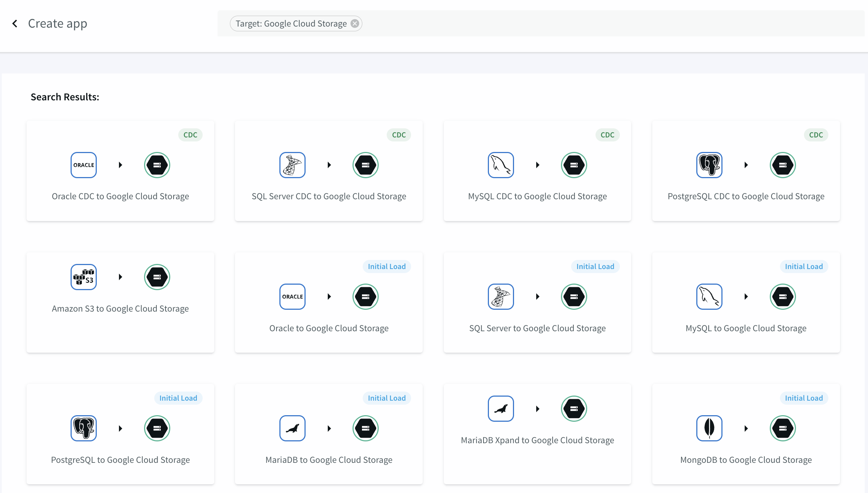Click Google Cloud Storage target icon in Oracle CDC card
The height and width of the screenshot is (493, 868).
pos(157,165)
